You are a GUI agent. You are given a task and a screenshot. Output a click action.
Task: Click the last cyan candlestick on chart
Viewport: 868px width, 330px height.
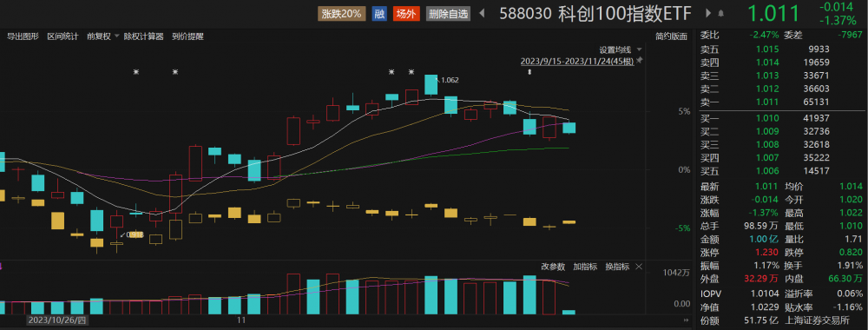[569, 128]
